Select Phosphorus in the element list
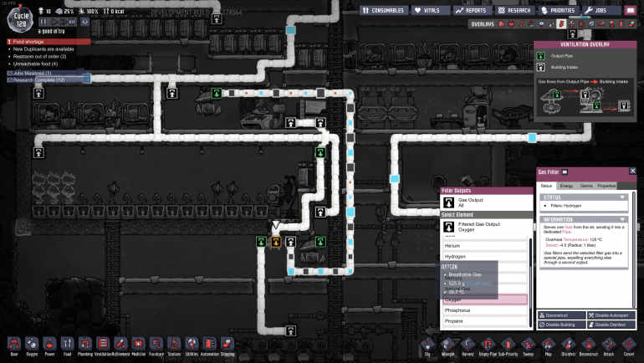The height and width of the screenshot is (363, 644). (485, 310)
